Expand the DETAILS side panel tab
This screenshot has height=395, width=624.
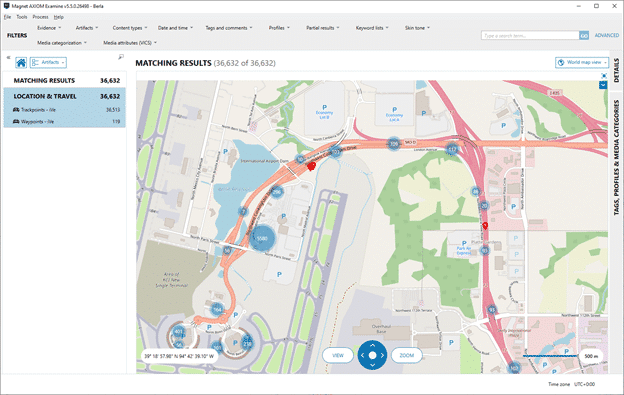[x=616, y=70]
